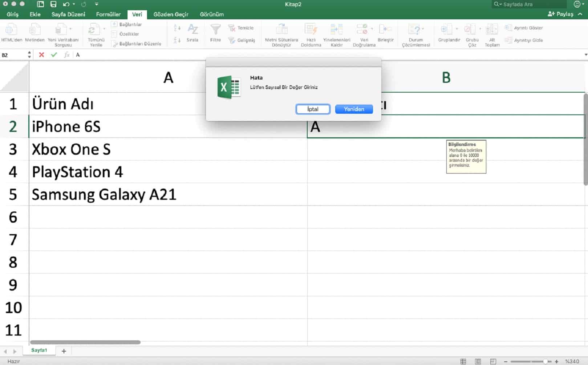Click the Tümünü Yenile refresh icon
The width and height of the screenshot is (588, 365).
tap(94, 30)
